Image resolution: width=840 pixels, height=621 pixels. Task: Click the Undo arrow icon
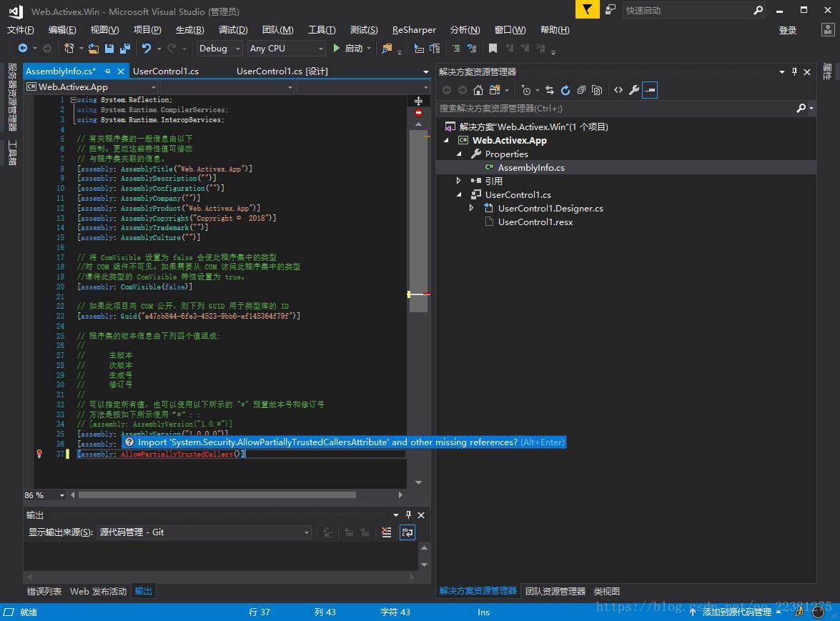click(x=147, y=48)
